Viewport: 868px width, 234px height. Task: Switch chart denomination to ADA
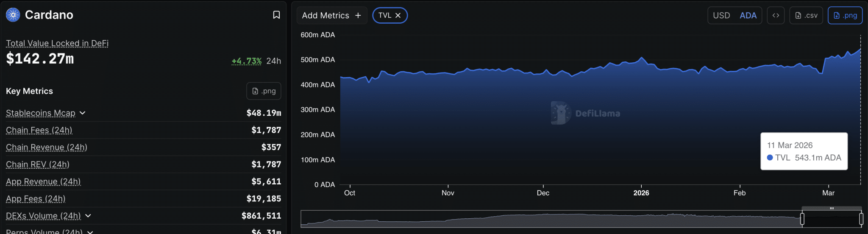[748, 15]
